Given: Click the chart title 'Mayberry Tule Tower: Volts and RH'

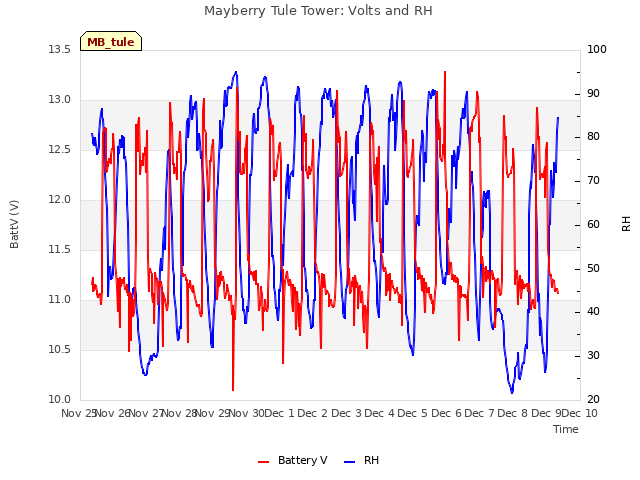Looking at the screenshot, I should tap(318, 11).
